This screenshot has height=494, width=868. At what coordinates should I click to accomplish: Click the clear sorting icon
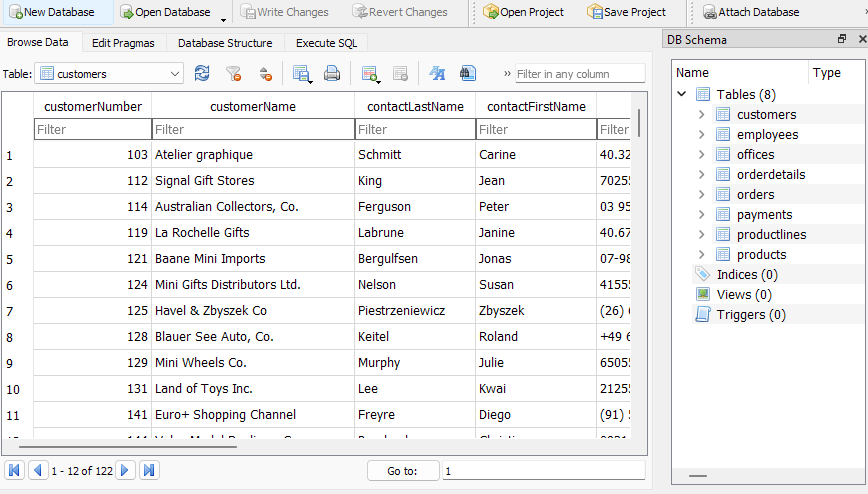click(265, 73)
